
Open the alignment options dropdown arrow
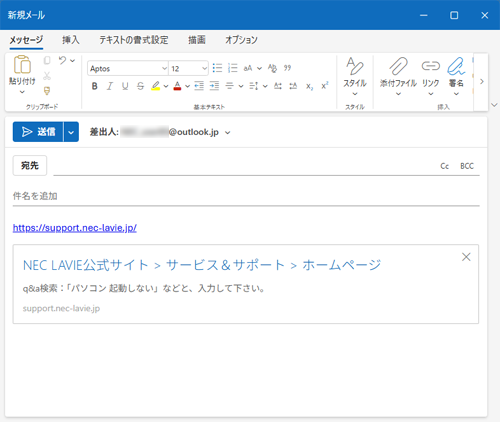coord(241,87)
